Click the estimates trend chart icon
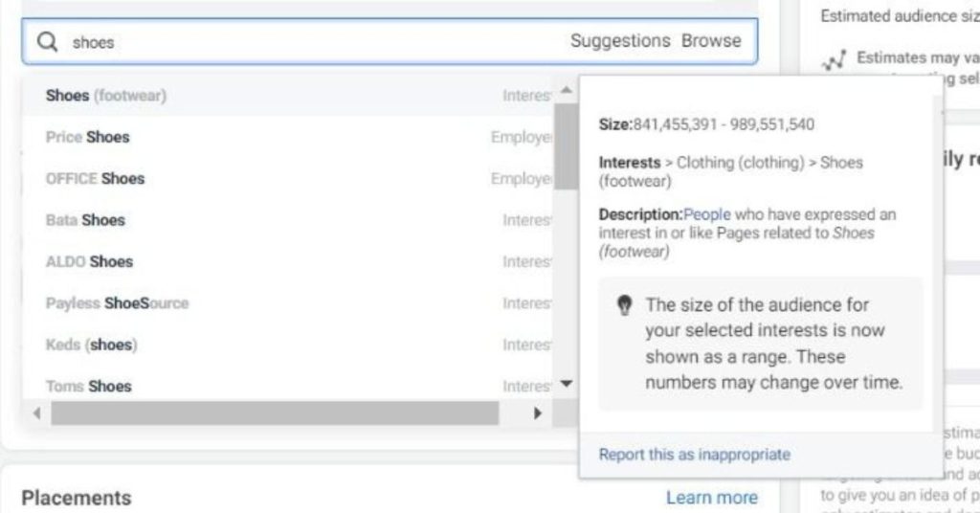This screenshot has width=980, height=513. 834,60
